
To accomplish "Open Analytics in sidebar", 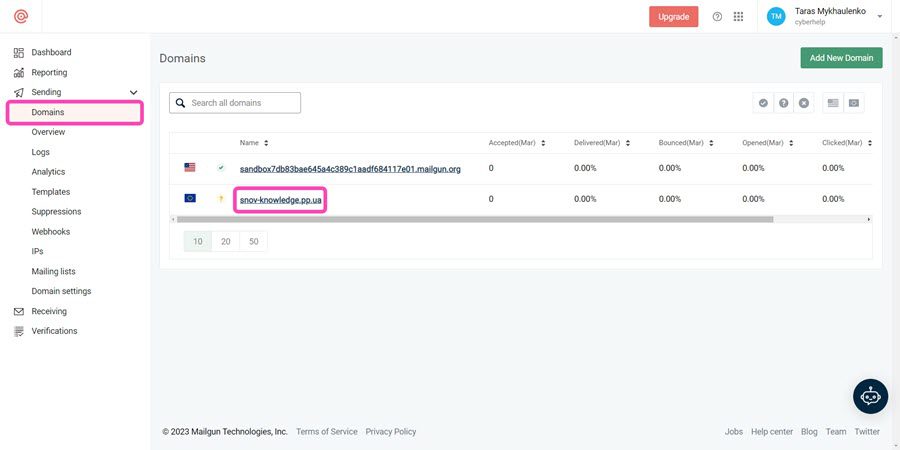I will coord(48,172).
